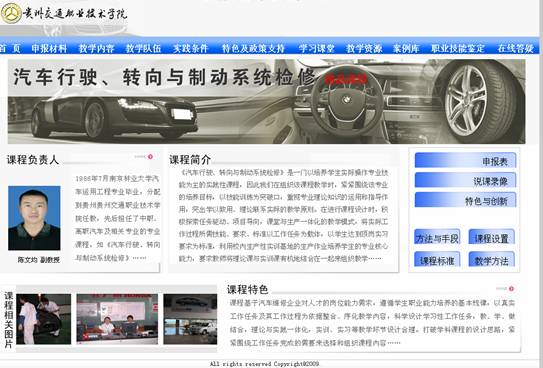The image size is (543, 368).
Task: Select 教学内容 in the navigation bar
Action: pyautogui.click(x=96, y=48)
